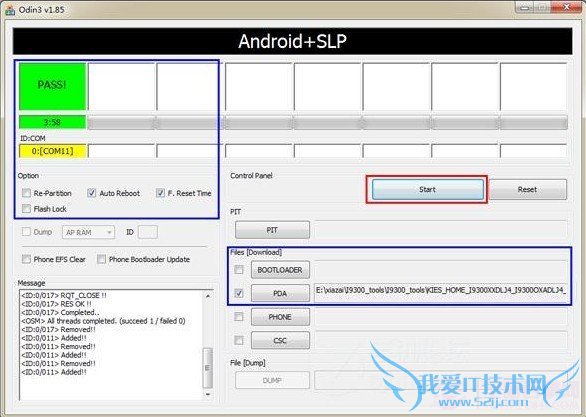This screenshot has width=586, height=417.
Task: Click the Odin3 application icon in title bar
Action: coord(10,10)
